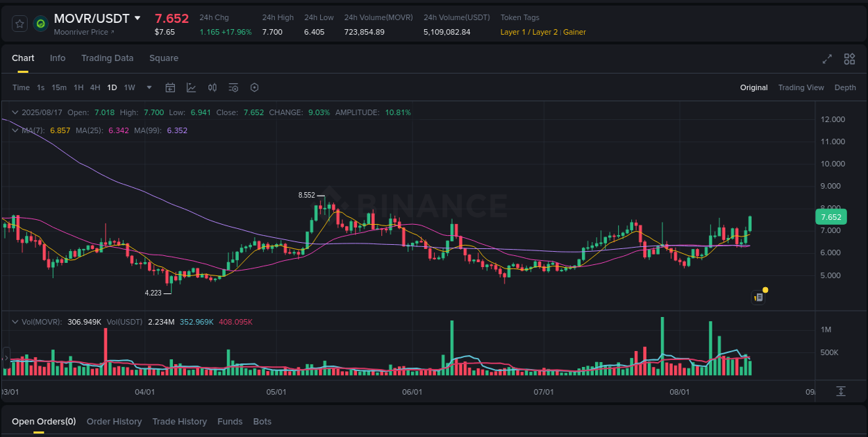Switch to the Trading Data tab

click(107, 58)
